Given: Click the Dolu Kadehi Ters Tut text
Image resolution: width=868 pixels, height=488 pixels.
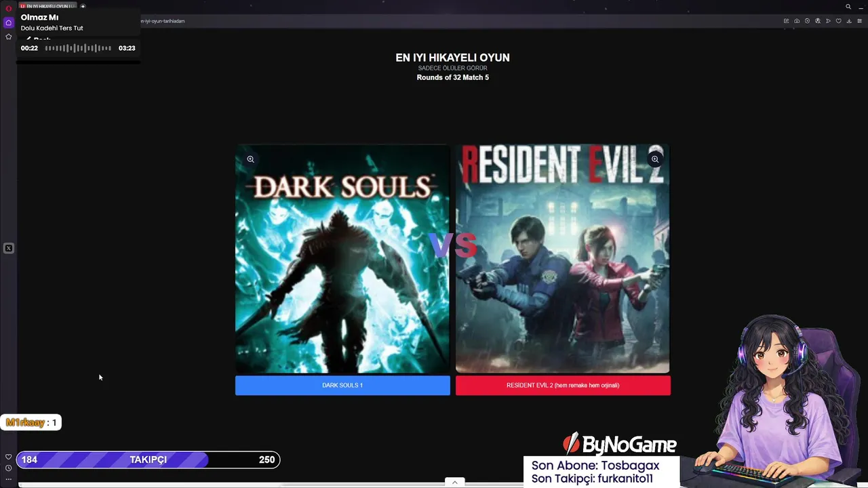Looking at the screenshot, I should coord(52,28).
